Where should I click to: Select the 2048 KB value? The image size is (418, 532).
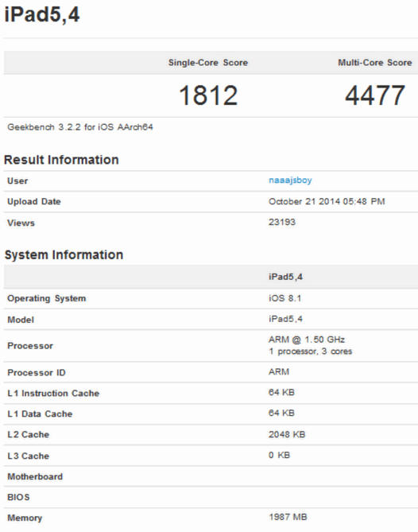[x=287, y=435]
